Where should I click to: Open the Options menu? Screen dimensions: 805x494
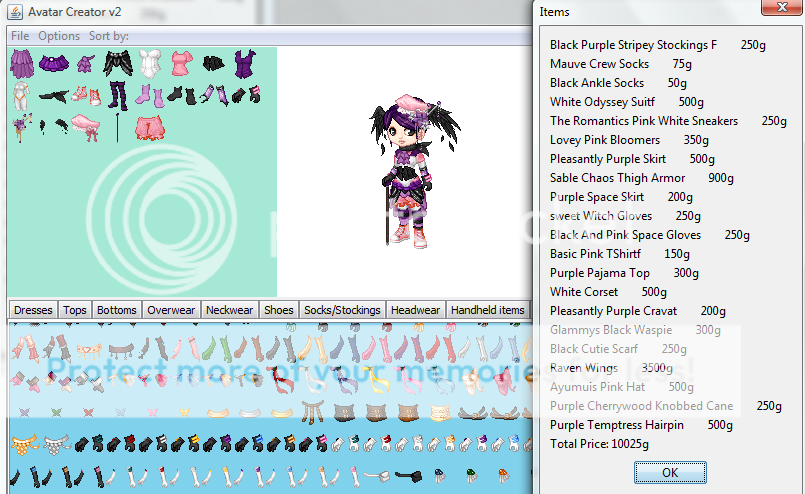59,36
